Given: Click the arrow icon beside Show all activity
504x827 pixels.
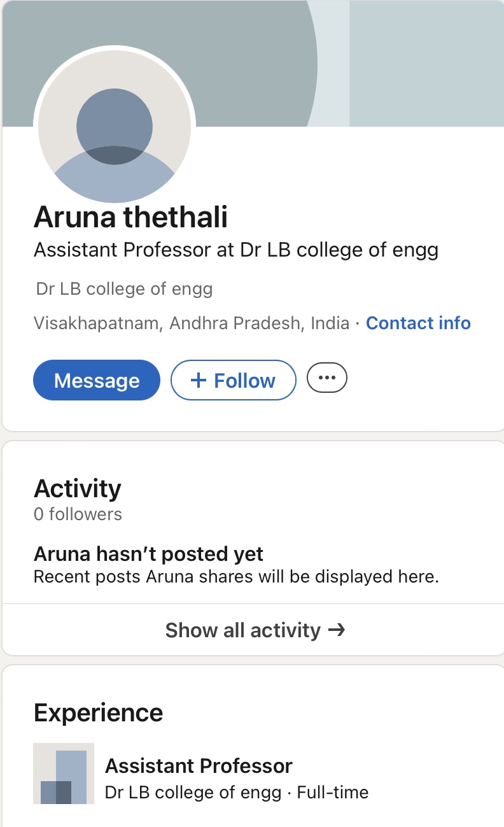Looking at the screenshot, I should pos(337,630).
